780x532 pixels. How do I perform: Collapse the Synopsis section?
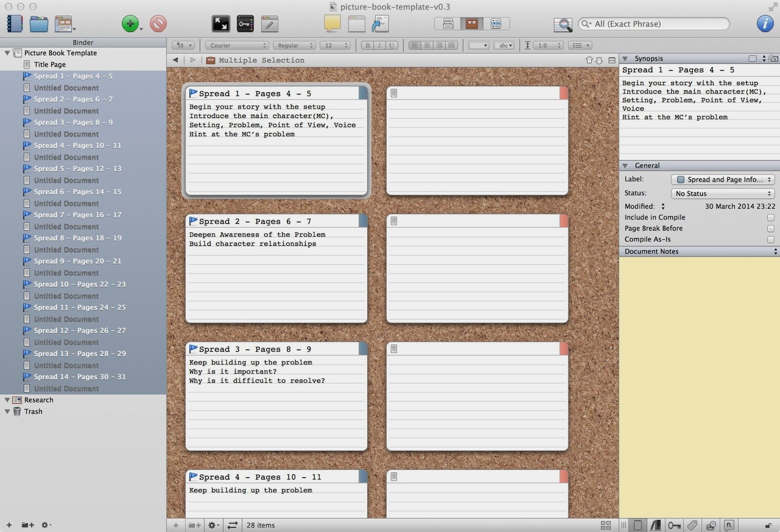(x=625, y=59)
